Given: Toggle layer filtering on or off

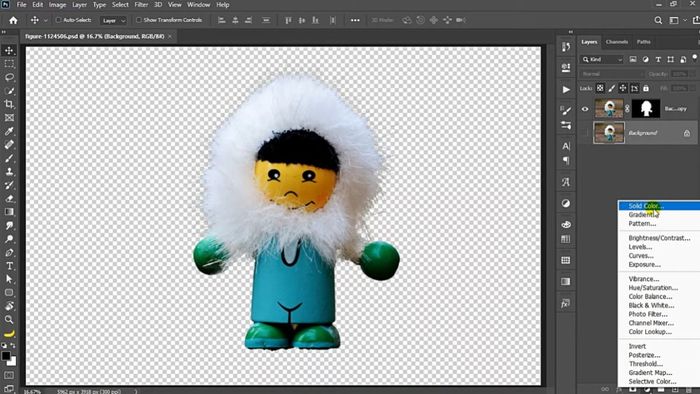Looking at the screenshot, I should point(695,58).
